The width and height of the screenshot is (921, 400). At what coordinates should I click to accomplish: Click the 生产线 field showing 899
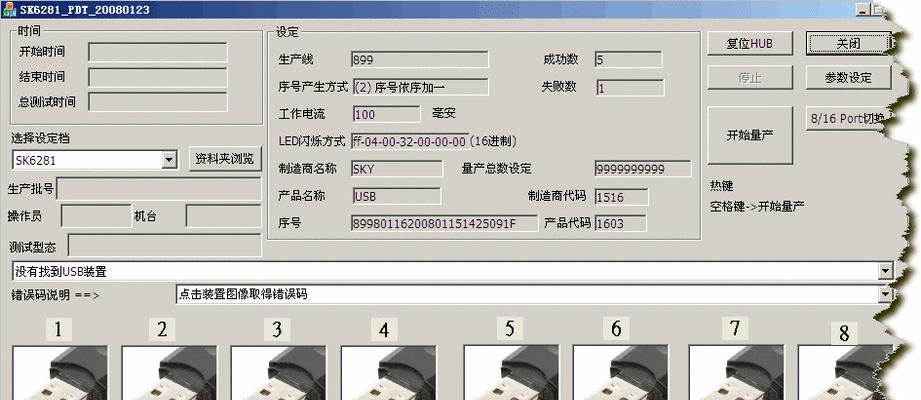(419, 59)
